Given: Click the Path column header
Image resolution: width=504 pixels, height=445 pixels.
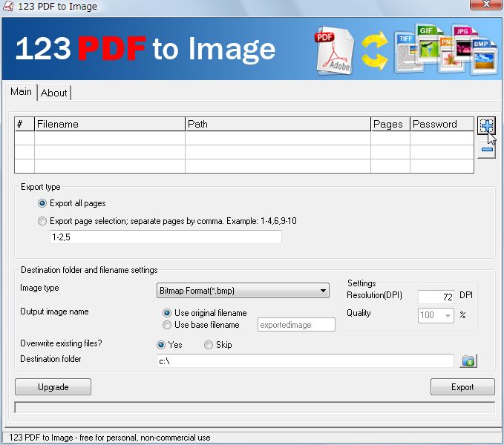Looking at the screenshot, I should [x=278, y=125].
